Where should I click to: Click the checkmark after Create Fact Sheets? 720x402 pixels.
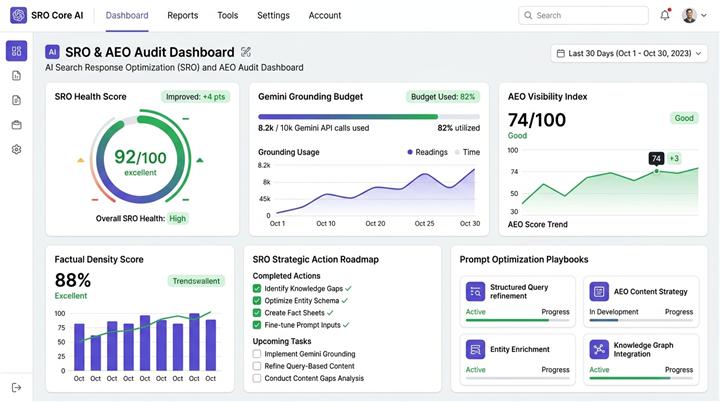[330, 313]
